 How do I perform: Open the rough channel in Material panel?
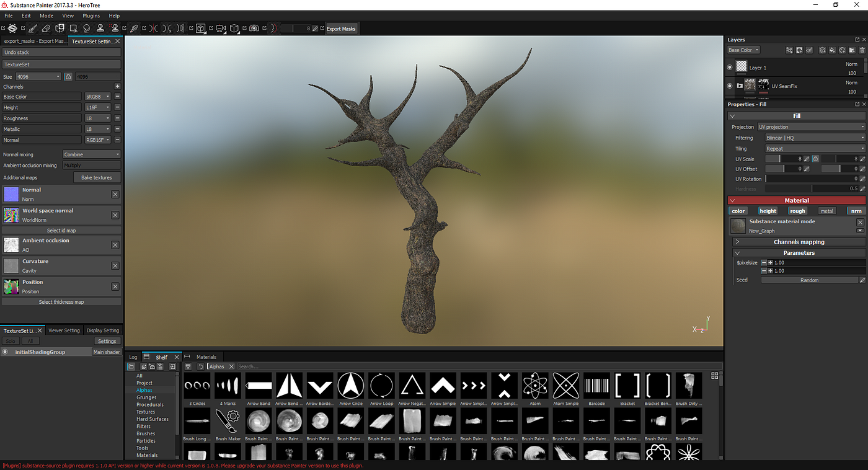click(797, 210)
